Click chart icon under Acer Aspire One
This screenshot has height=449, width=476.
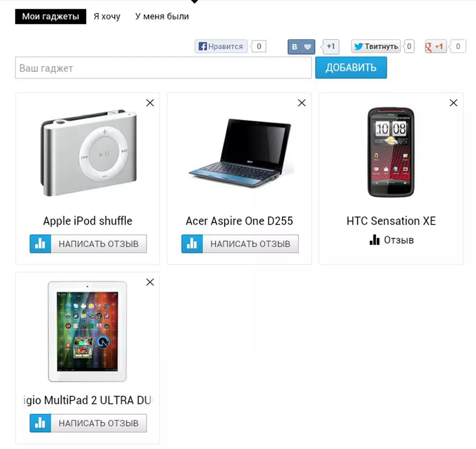tap(192, 244)
